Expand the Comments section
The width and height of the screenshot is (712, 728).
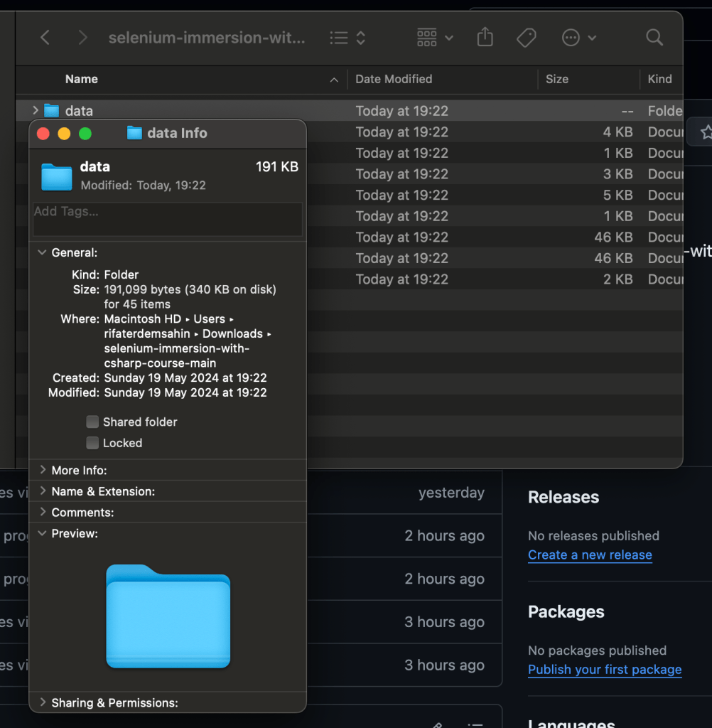tap(43, 512)
